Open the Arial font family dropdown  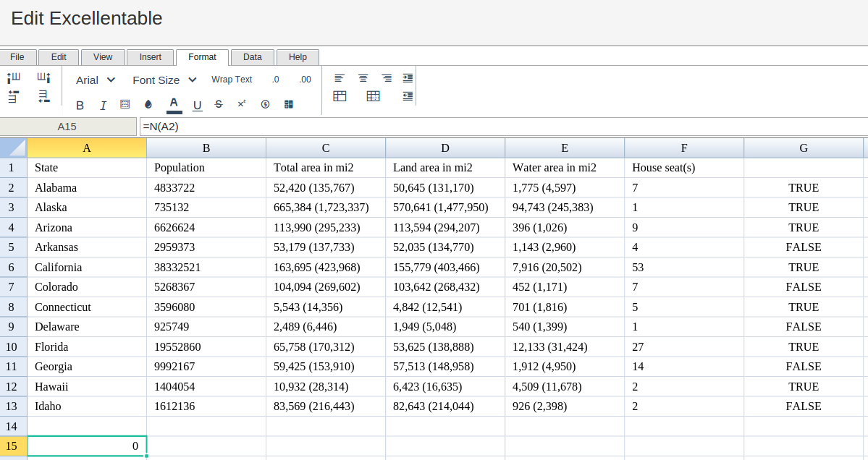[x=96, y=80]
